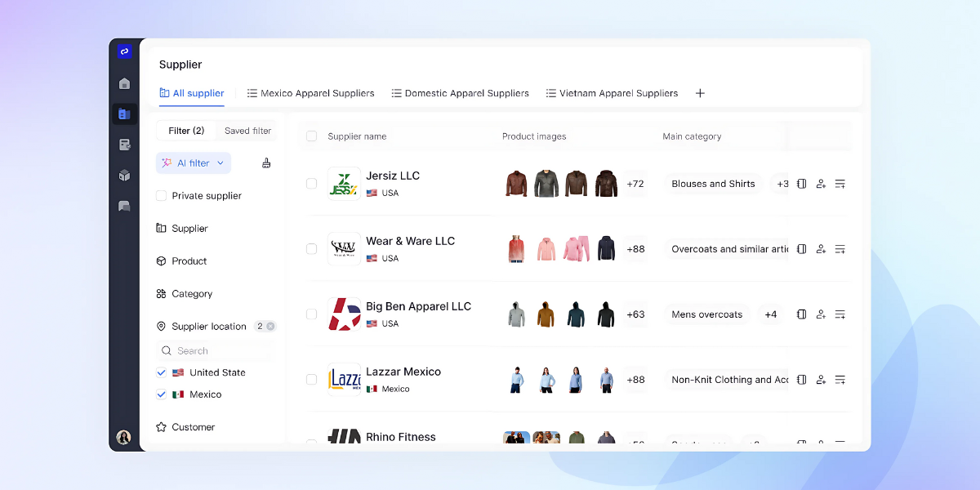This screenshot has width=980, height=490.
Task: Click the print icon beside AI filter
Action: [x=266, y=163]
